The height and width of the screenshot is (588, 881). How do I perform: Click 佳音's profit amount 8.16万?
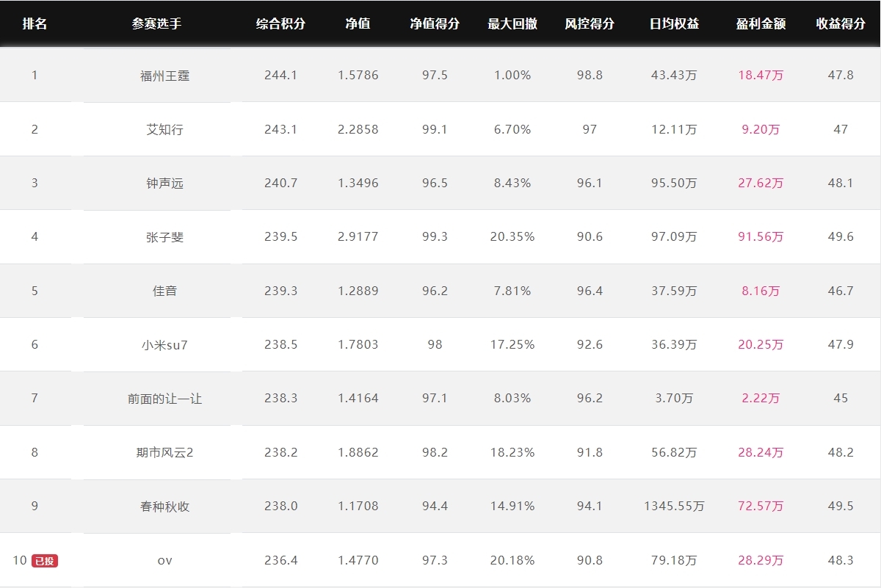(x=761, y=291)
